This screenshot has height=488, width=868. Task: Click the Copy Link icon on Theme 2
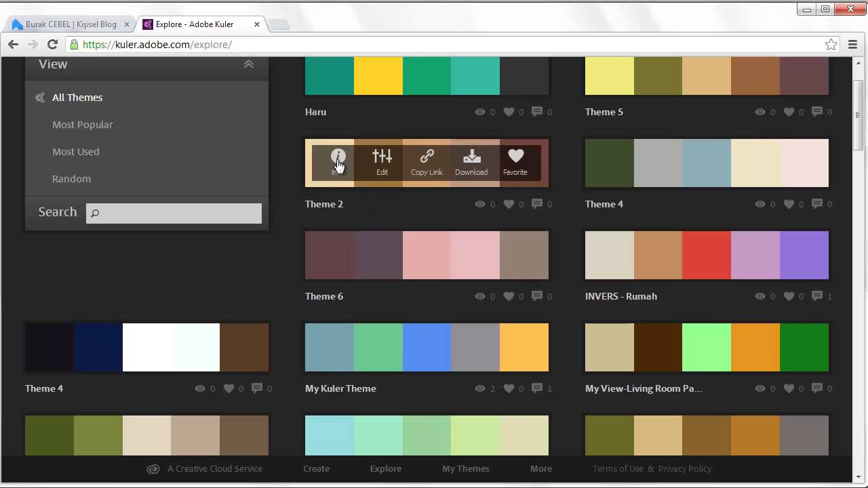pyautogui.click(x=427, y=157)
